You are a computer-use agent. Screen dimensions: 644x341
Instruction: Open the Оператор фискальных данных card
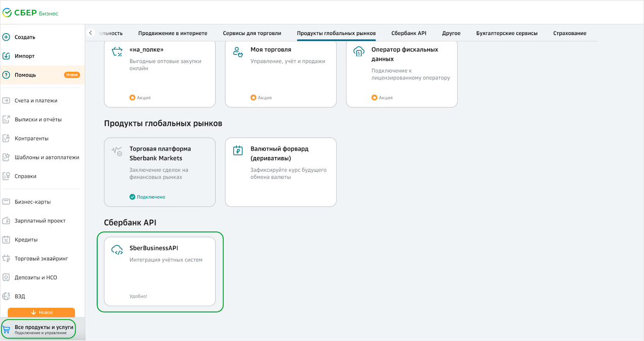point(401,73)
